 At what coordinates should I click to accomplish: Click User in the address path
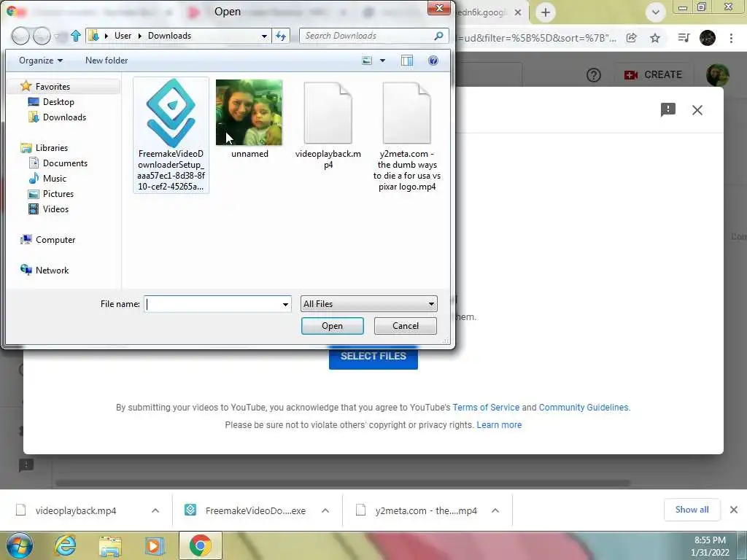[x=123, y=36]
